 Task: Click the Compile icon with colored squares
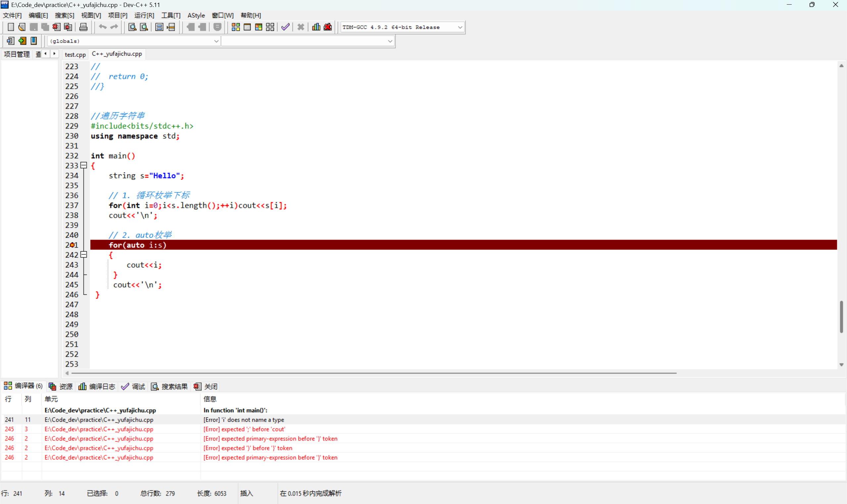[236, 27]
